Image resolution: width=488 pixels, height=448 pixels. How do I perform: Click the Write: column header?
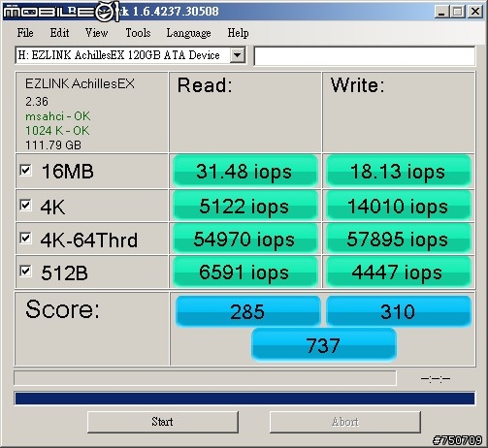coord(358,85)
